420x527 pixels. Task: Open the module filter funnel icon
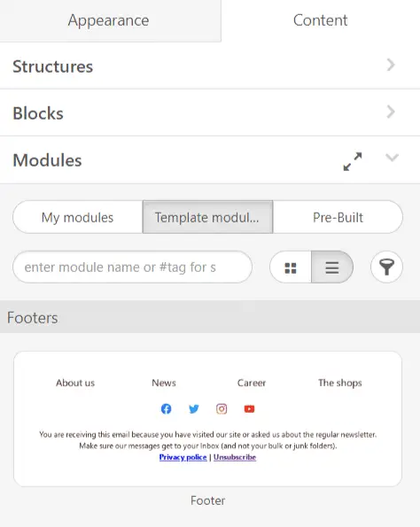point(386,267)
